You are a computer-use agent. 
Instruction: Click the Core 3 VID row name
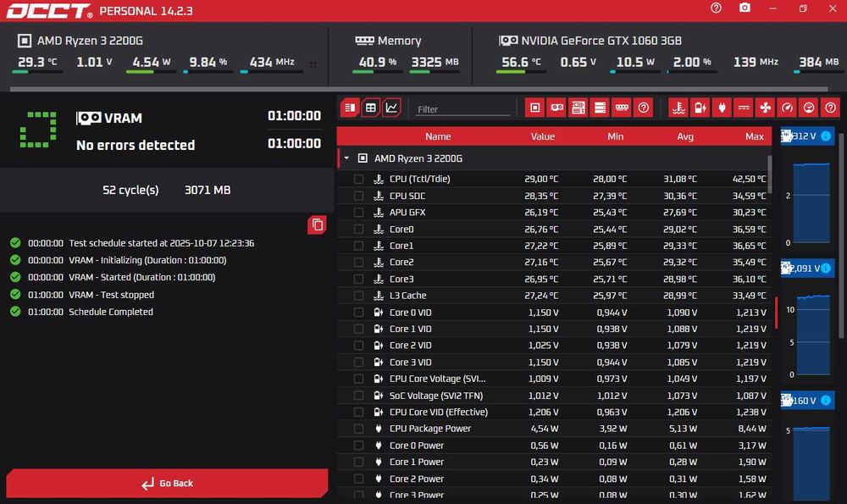click(x=410, y=362)
